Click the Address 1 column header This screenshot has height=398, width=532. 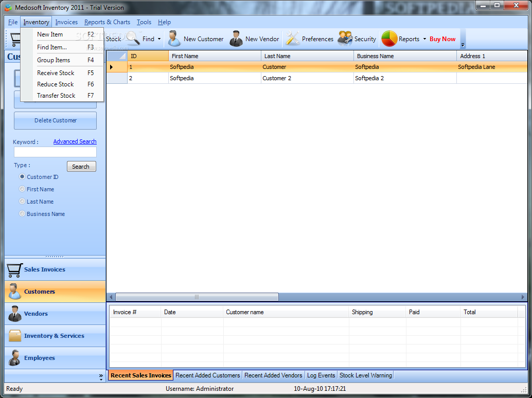coord(492,56)
